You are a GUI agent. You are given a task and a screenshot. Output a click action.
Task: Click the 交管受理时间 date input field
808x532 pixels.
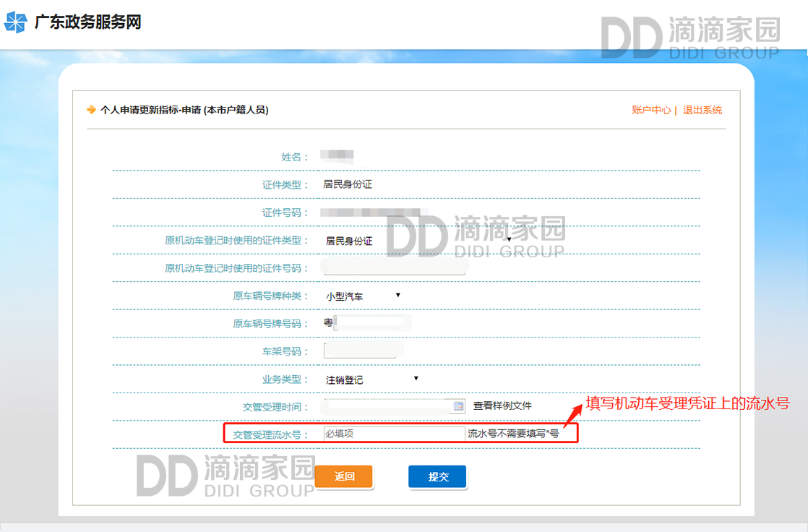pos(394,406)
